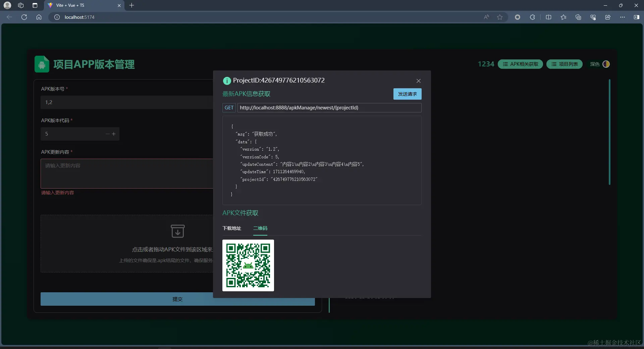
Task: Toggle the browser sidebar icon
Action: tap(637, 17)
